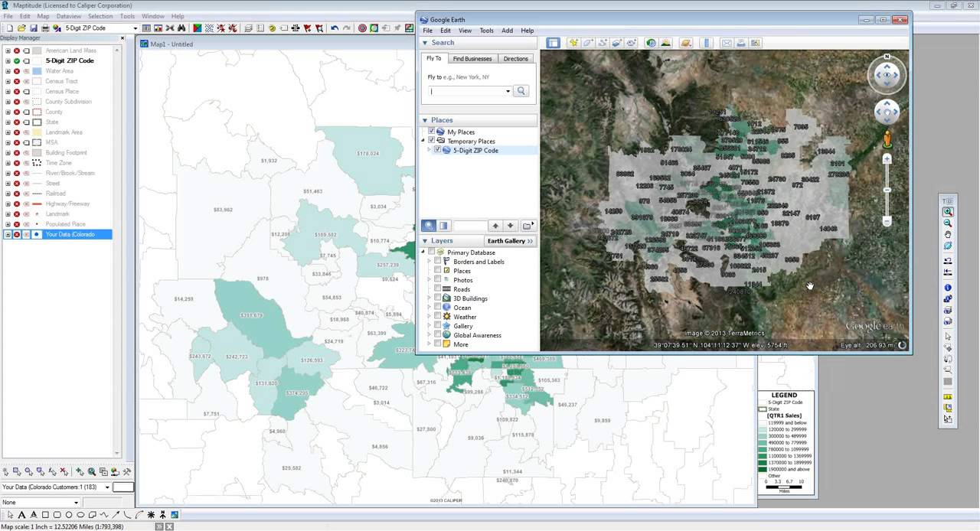The image size is (980, 531).
Task: Toggle the Google Earth sidebar icon
Action: click(554, 43)
